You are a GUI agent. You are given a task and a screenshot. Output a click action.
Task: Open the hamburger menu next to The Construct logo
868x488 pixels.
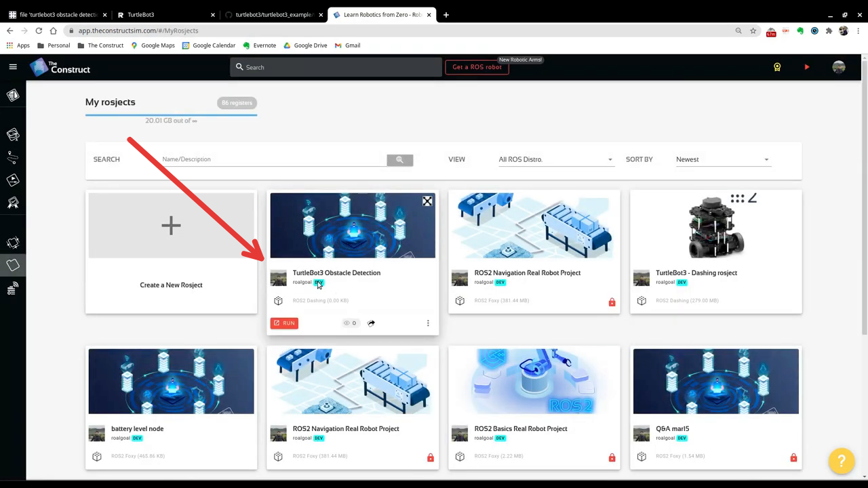tap(13, 66)
